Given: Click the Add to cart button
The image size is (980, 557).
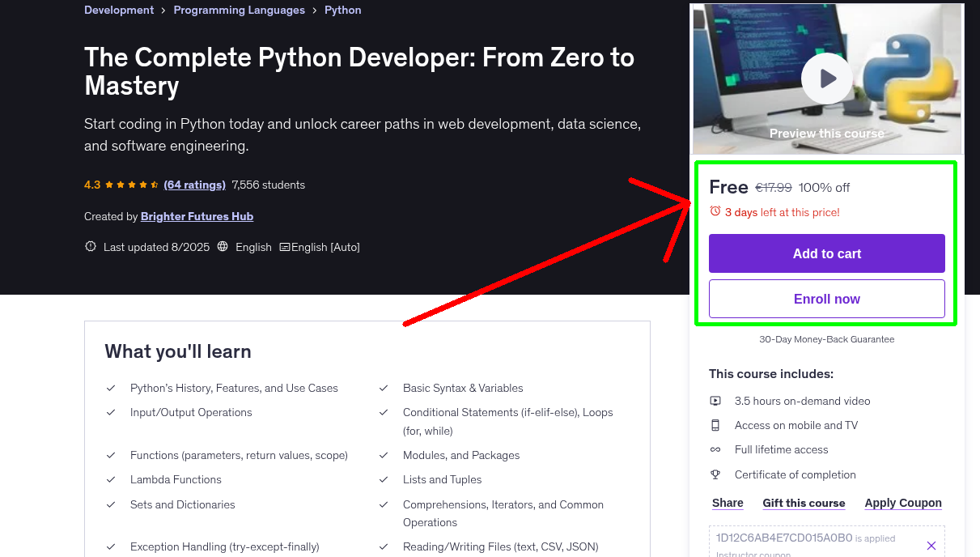Looking at the screenshot, I should click(x=826, y=253).
